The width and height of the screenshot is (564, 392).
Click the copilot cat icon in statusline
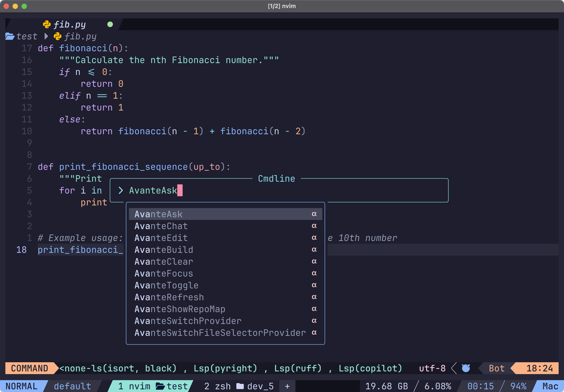pos(466,368)
